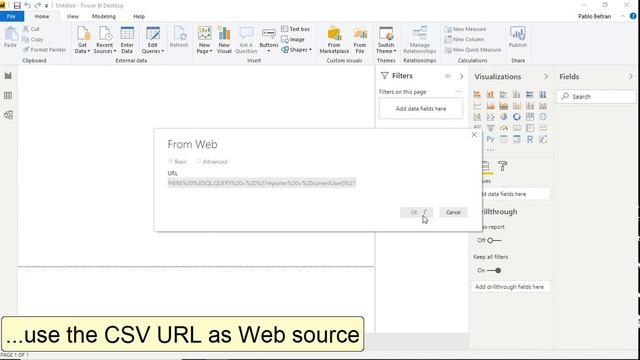Switch to the Help ribbon tab
This screenshot has height=360, width=640.
pos(139,16)
